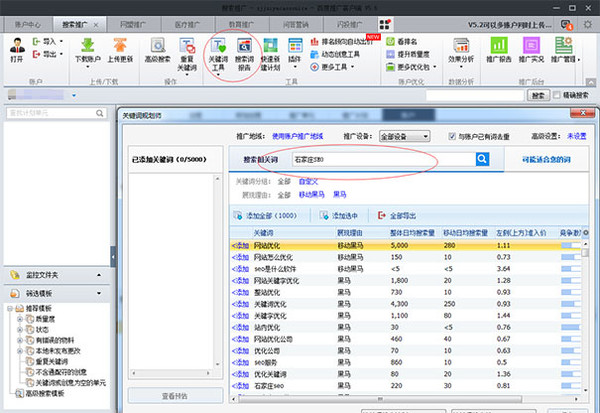Click the 自定义 keyword group link
600x413 pixels.
point(308,181)
